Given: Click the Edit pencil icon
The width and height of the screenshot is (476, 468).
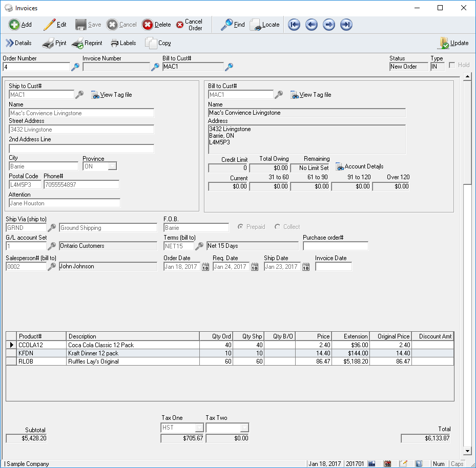Looking at the screenshot, I should click(49, 25).
